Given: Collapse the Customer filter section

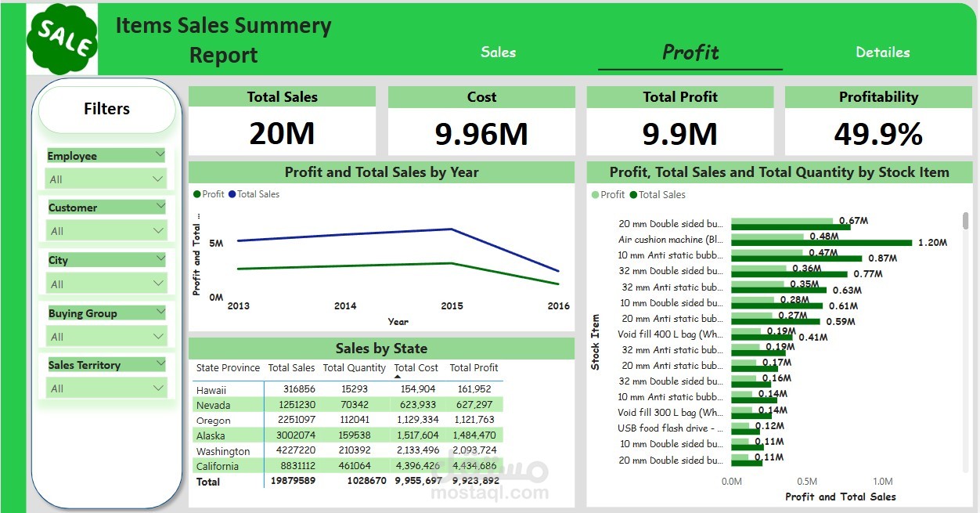Looking at the screenshot, I should pos(159,207).
